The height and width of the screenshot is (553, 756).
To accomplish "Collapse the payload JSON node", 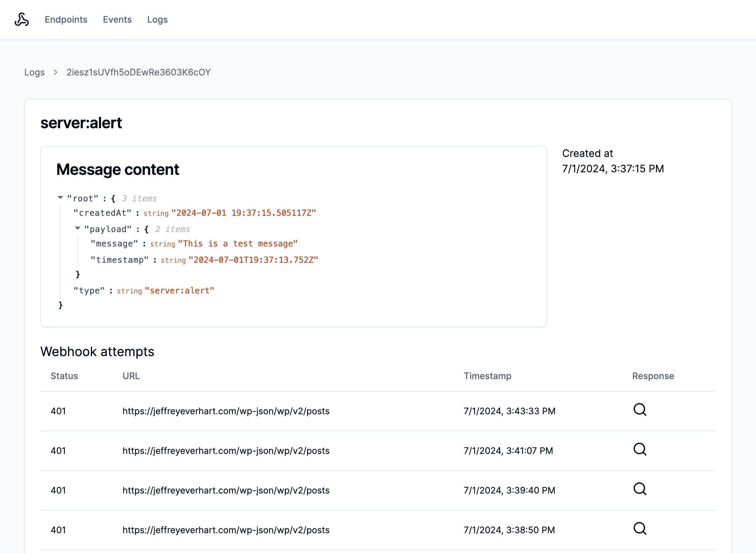I will [x=77, y=228].
